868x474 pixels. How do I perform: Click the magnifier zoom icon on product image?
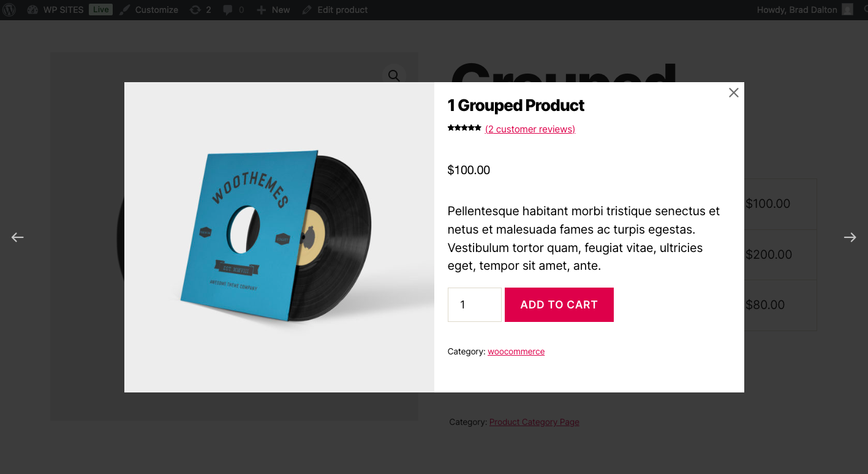tap(394, 76)
